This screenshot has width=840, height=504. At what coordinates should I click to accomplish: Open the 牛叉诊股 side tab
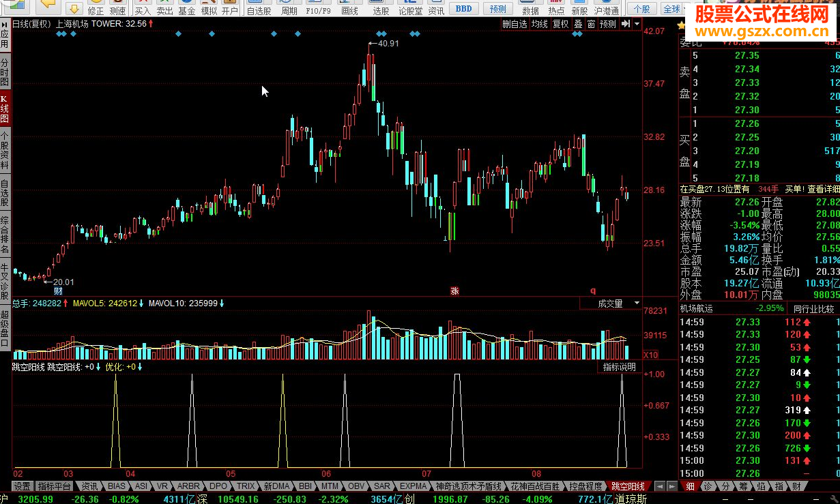coord(5,282)
